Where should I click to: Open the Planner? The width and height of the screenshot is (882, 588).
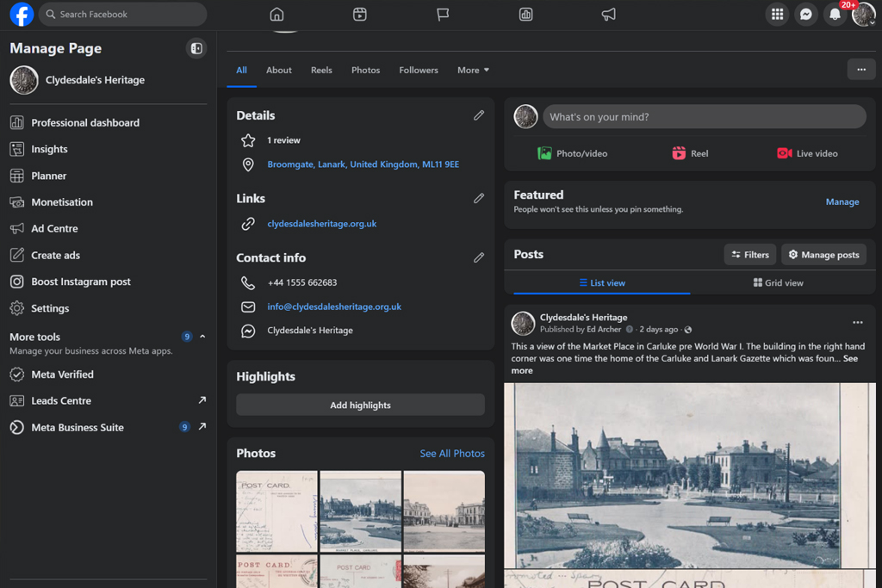click(x=108, y=176)
